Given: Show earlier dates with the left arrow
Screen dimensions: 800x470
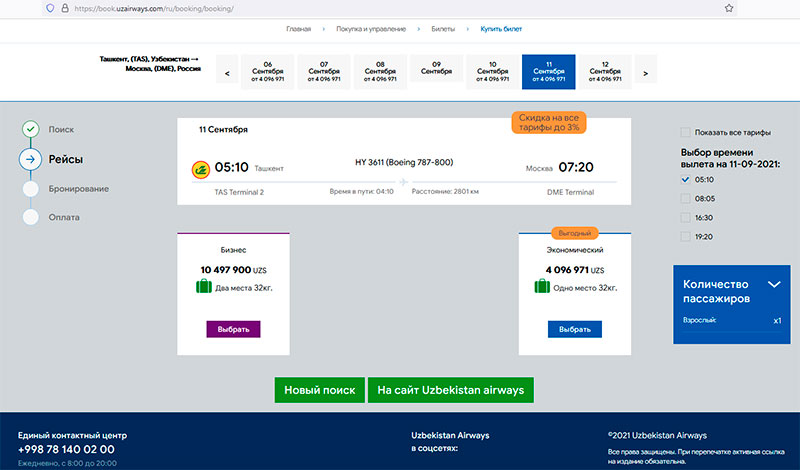Looking at the screenshot, I should (228, 73).
